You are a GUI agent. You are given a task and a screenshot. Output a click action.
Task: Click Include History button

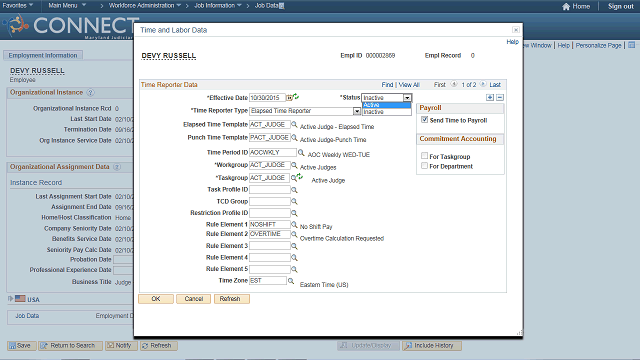tap(431, 346)
